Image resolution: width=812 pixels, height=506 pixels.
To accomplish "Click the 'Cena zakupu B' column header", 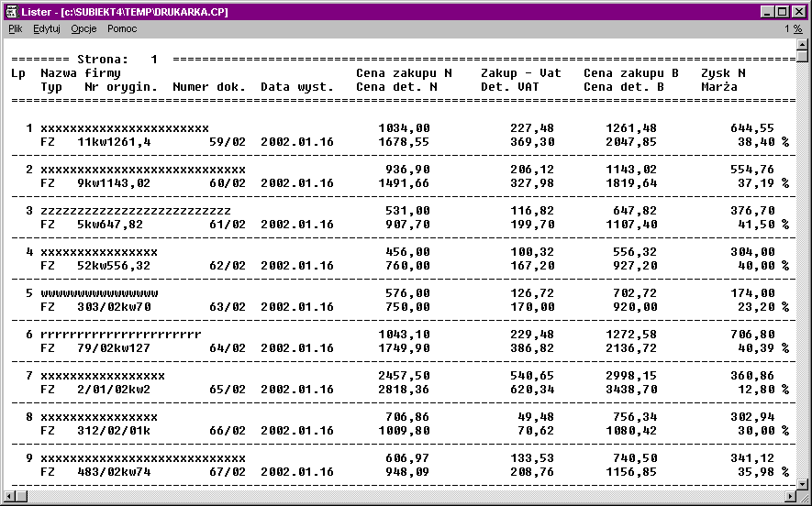I will point(631,73).
